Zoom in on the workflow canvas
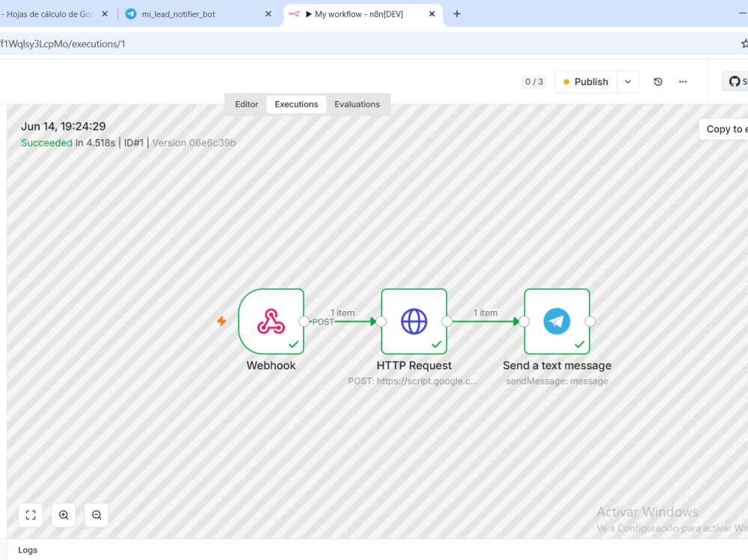Image resolution: width=748 pixels, height=560 pixels. coord(64,515)
